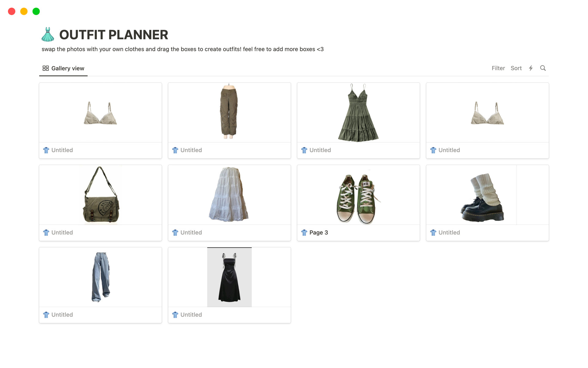Click shirt icon under black dress card
Image resolution: width=588 pixels, height=368 pixels.
(175, 315)
